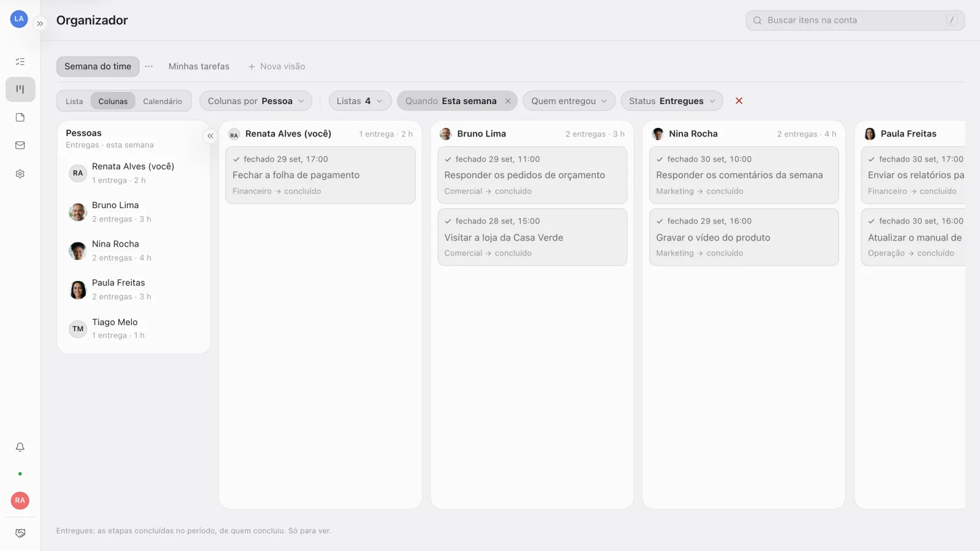
Task: Open Gravar o vídeo do produto card
Action: (744, 237)
